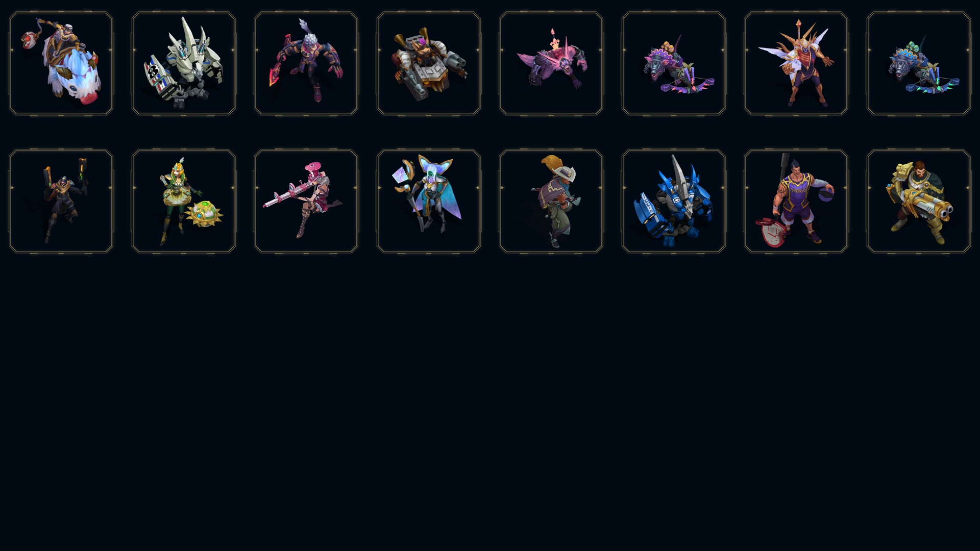The width and height of the screenshot is (980, 551).
Task: Select the purple dragon beast with crossbow
Action: tap(674, 64)
